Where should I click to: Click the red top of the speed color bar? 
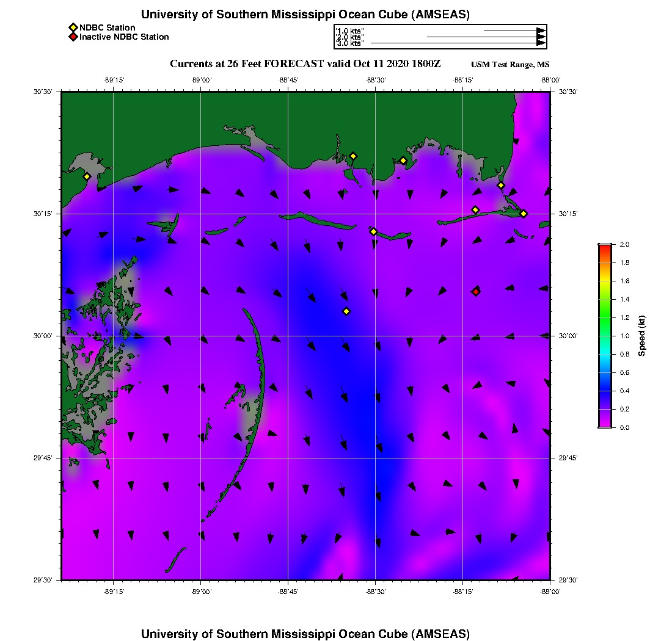click(x=604, y=247)
